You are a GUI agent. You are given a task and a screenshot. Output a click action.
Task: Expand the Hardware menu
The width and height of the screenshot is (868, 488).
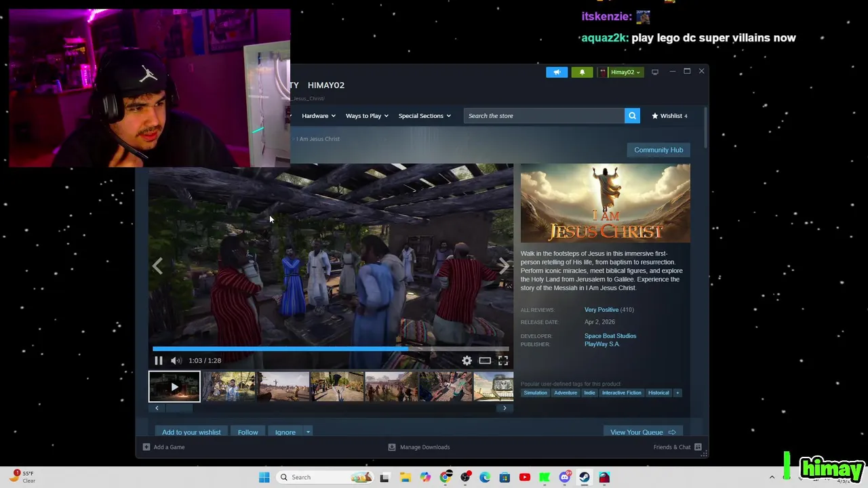pos(319,116)
